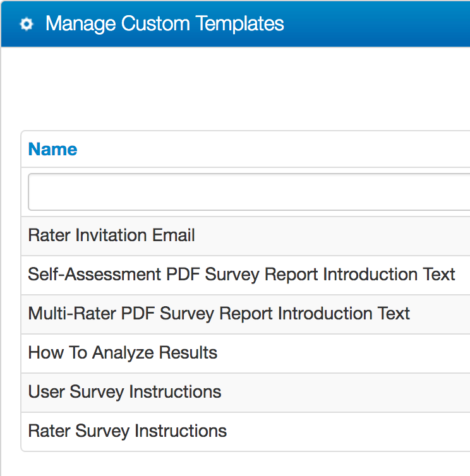Open Self-Assessment PDF Survey Report Introduction Text
This screenshot has width=470, height=476.
coord(241,275)
